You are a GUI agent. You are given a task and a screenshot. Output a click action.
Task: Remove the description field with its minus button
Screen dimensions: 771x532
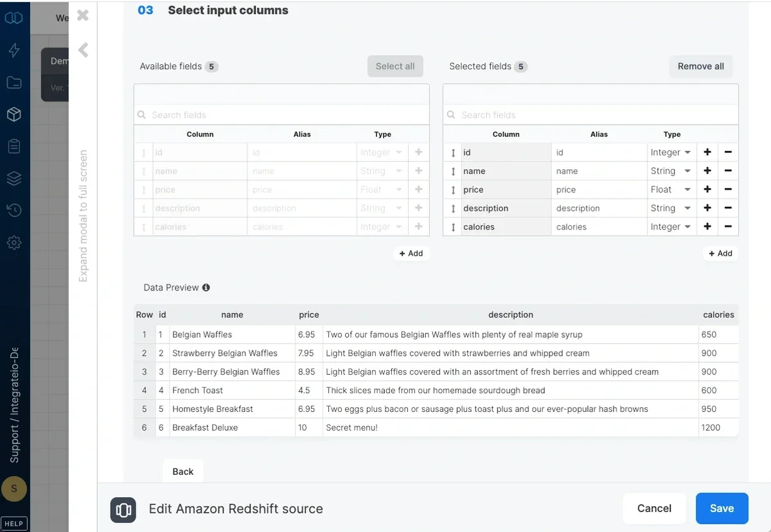click(x=729, y=208)
